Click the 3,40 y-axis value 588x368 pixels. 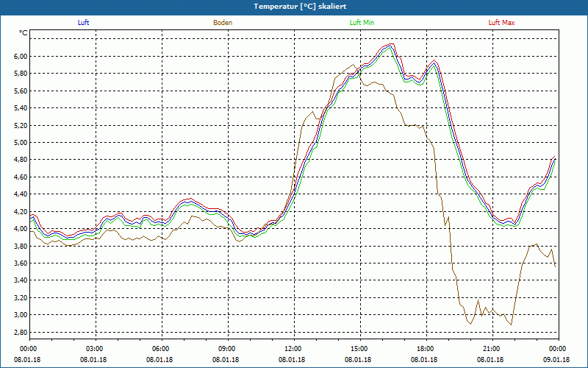point(21,280)
